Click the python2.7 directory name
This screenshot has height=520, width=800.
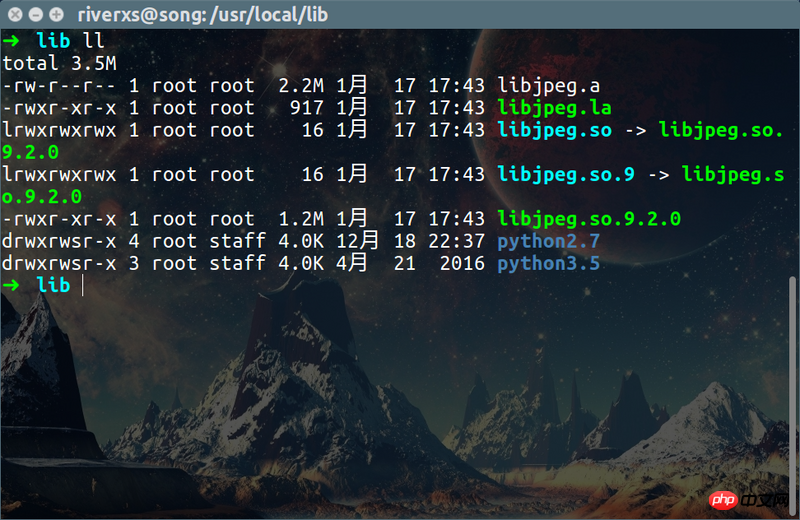click(549, 241)
